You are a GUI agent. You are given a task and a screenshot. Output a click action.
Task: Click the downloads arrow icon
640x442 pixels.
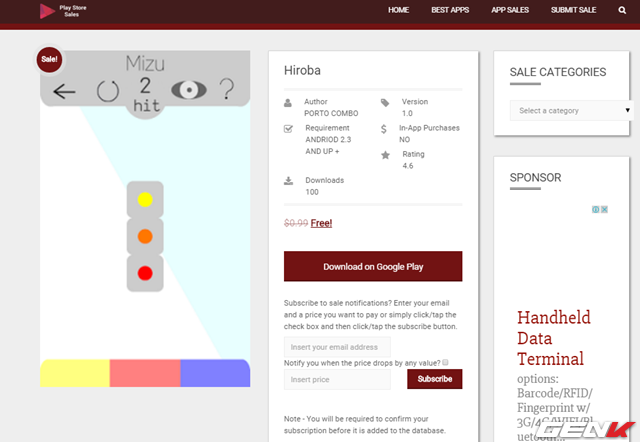pos(289,180)
